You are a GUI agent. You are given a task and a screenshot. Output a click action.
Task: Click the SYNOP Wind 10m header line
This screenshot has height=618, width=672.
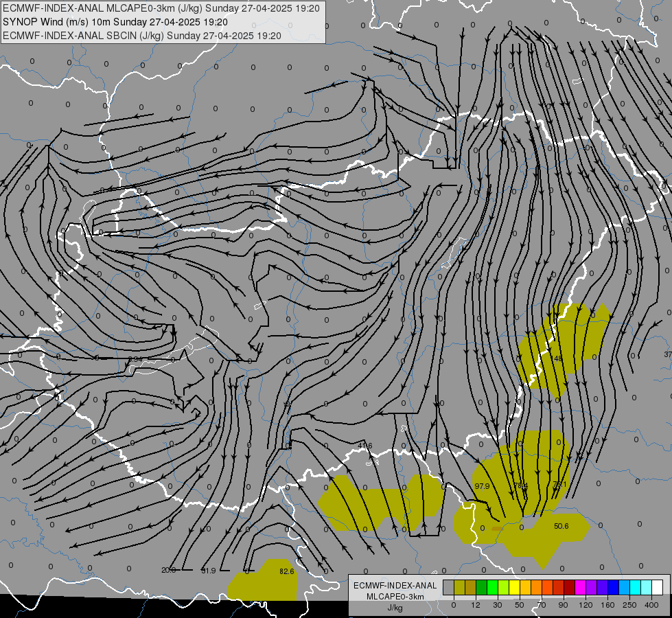pyautogui.click(x=115, y=22)
